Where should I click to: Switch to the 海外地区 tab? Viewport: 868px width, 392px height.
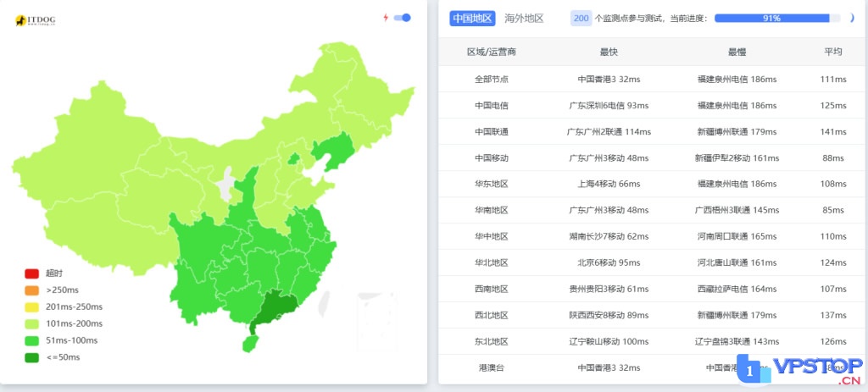tap(524, 19)
